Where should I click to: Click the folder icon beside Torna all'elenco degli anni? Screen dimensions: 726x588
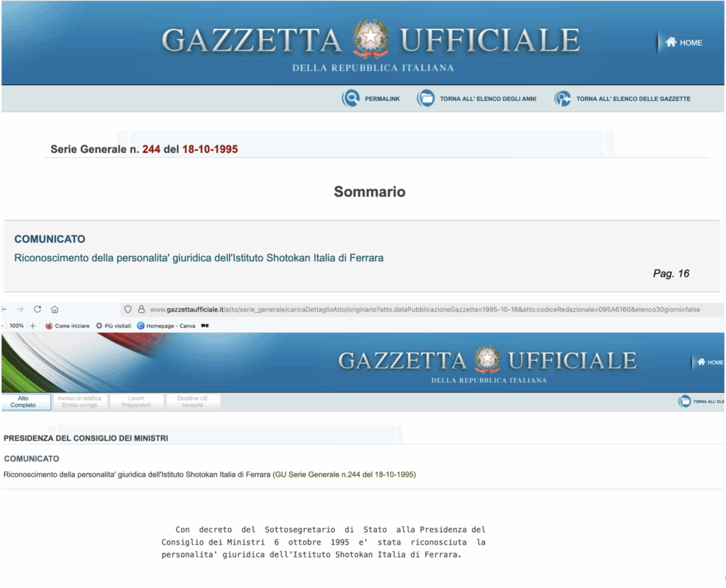(425, 98)
